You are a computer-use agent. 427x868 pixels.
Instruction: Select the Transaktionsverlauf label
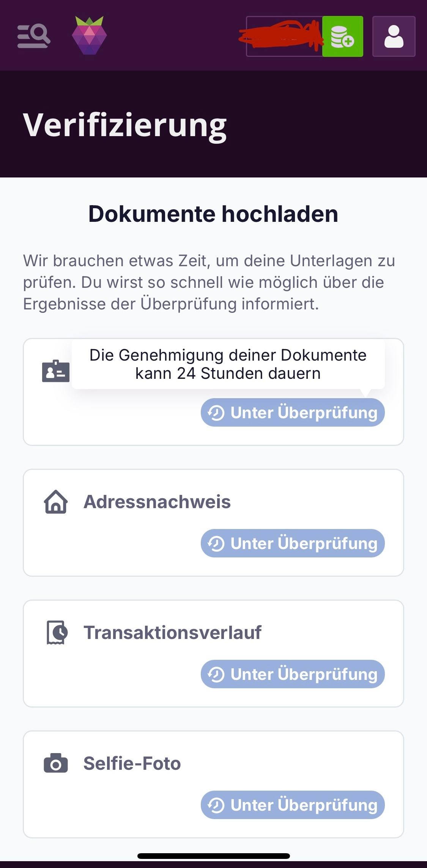click(172, 633)
